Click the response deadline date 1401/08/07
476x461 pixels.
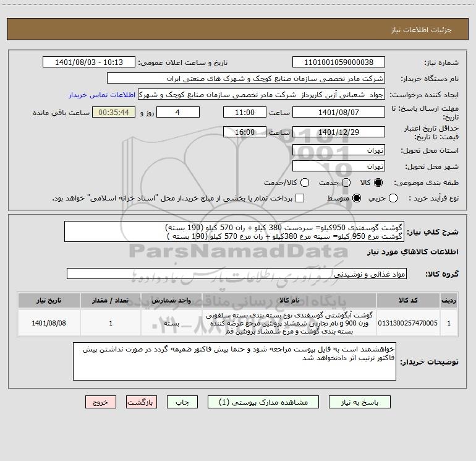(x=339, y=112)
